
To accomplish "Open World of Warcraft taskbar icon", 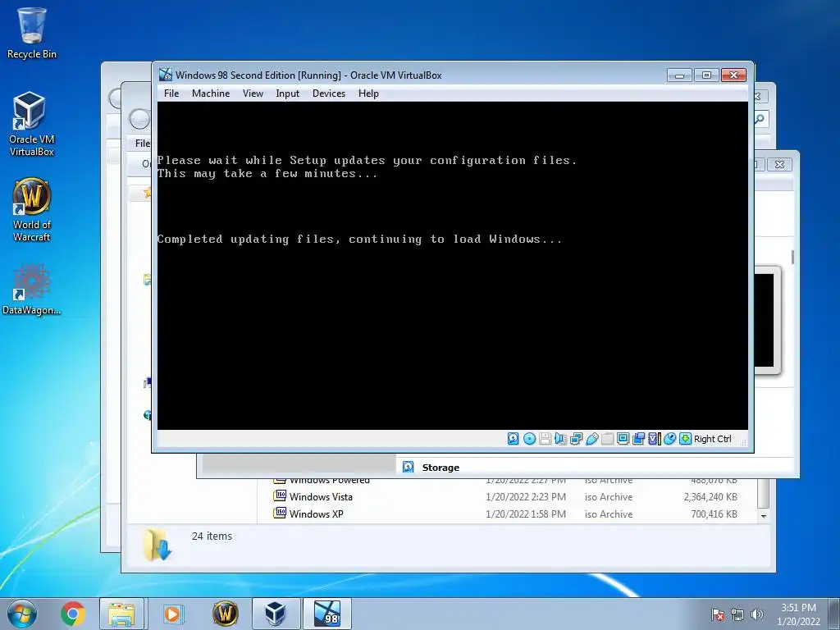I will pyautogui.click(x=225, y=614).
